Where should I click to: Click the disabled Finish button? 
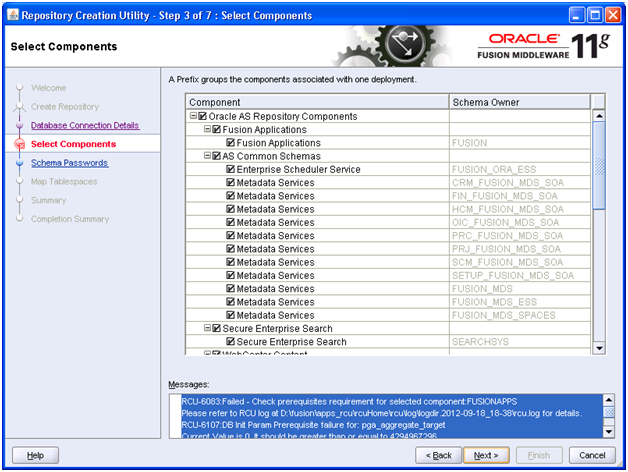[x=539, y=455]
